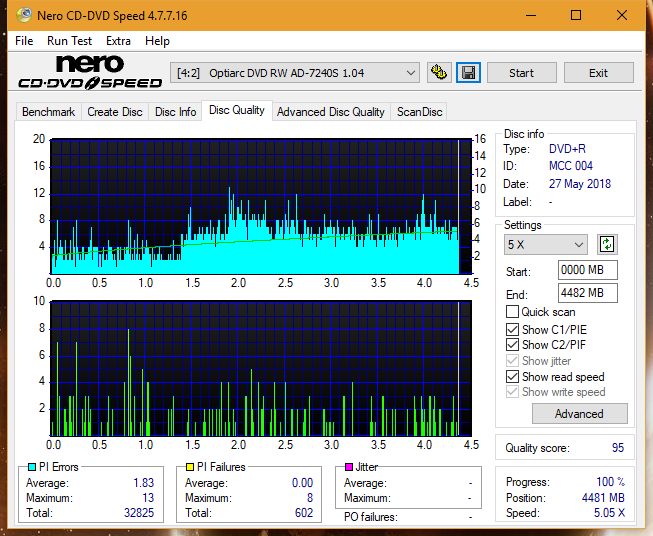Click the Speed value 5.05 X
653x536 pixels.
609,513
